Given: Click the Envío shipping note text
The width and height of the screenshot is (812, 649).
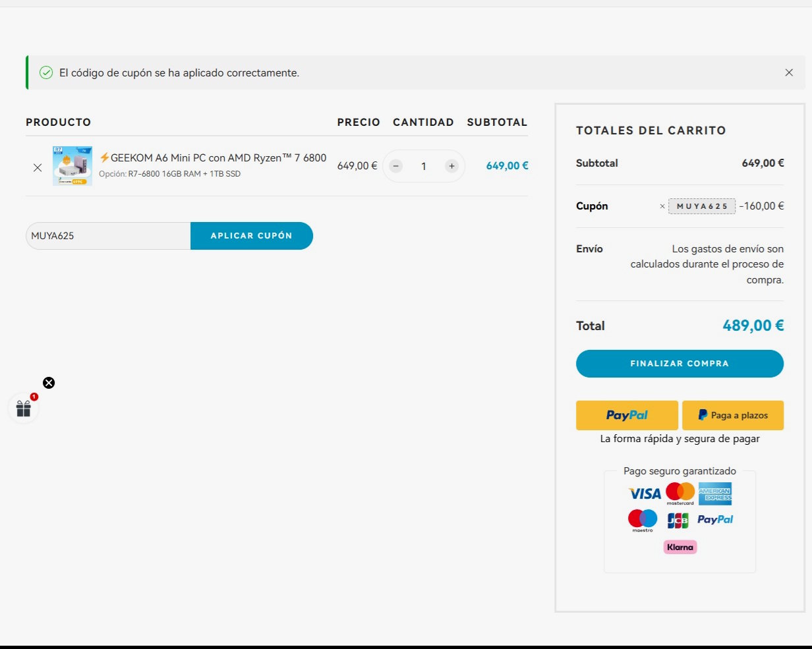Looking at the screenshot, I should [707, 264].
